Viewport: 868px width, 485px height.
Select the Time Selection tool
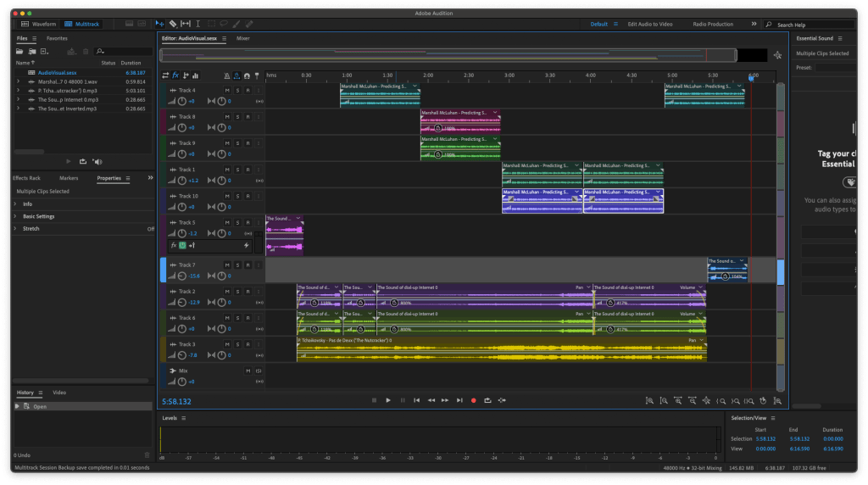198,24
